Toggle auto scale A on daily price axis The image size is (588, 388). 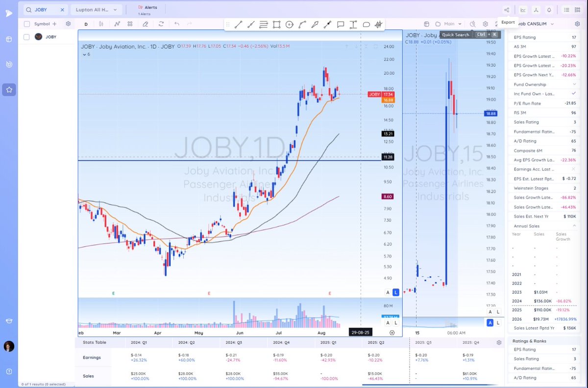point(388,292)
